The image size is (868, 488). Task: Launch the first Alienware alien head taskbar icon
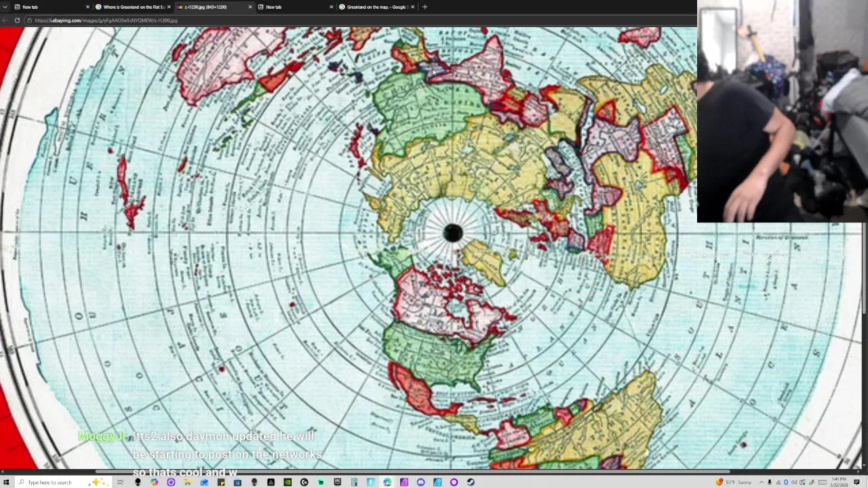[138, 482]
